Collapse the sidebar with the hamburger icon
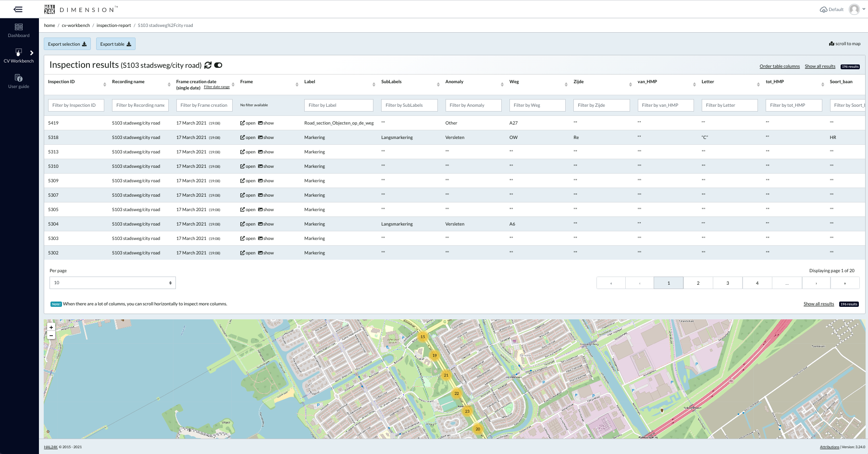The height and width of the screenshot is (454, 868). tap(18, 9)
